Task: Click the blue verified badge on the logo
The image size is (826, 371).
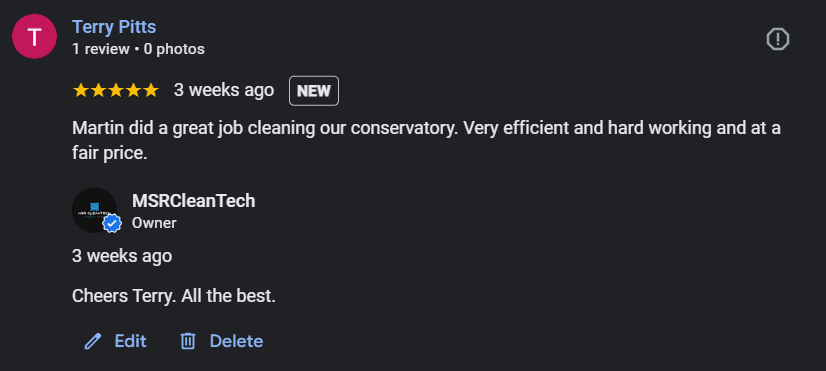Action: point(112,223)
